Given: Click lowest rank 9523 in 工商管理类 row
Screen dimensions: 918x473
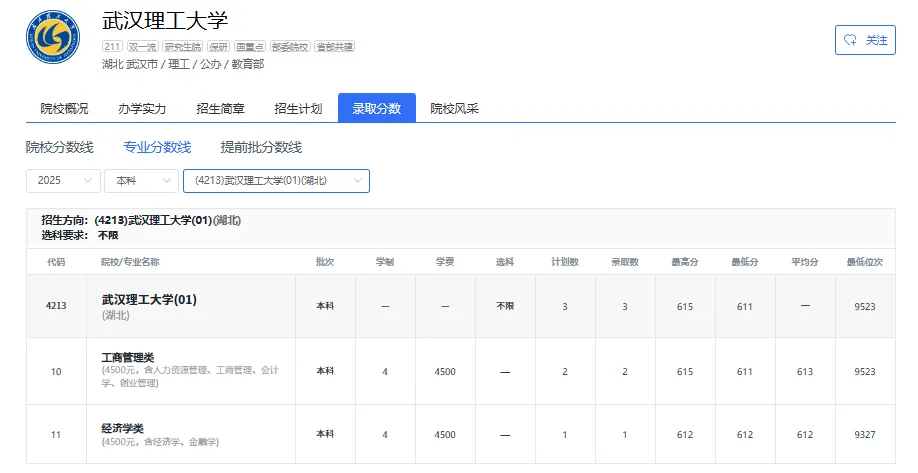Looking at the screenshot, I should click(865, 371).
